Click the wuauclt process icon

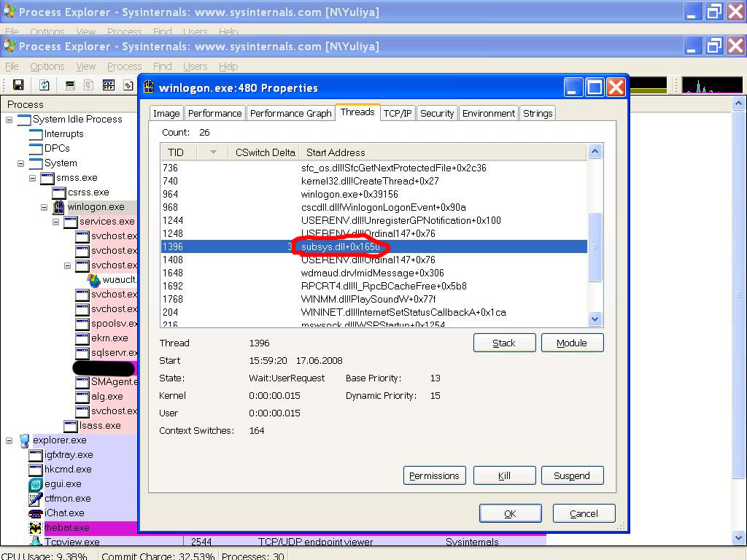point(94,280)
